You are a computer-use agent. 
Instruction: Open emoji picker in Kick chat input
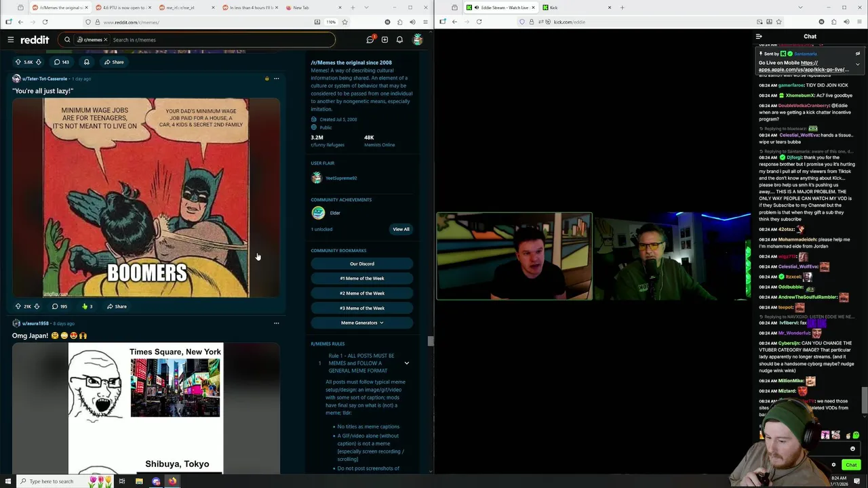(x=852, y=449)
